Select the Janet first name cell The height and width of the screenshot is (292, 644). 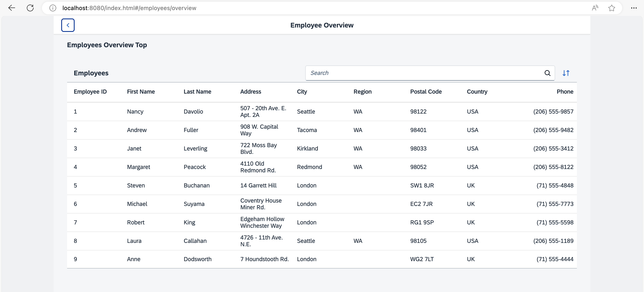pyautogui.click(x=134, y=148)
